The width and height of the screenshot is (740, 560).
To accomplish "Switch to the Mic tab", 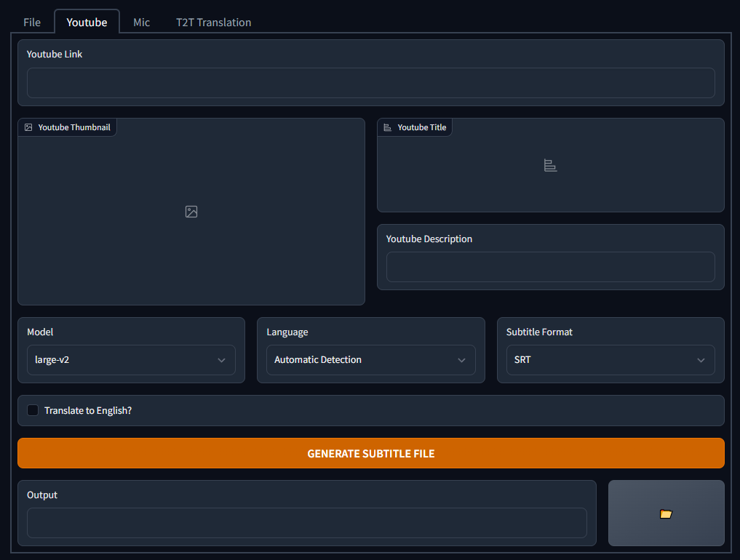I will [x=142, y=22].
